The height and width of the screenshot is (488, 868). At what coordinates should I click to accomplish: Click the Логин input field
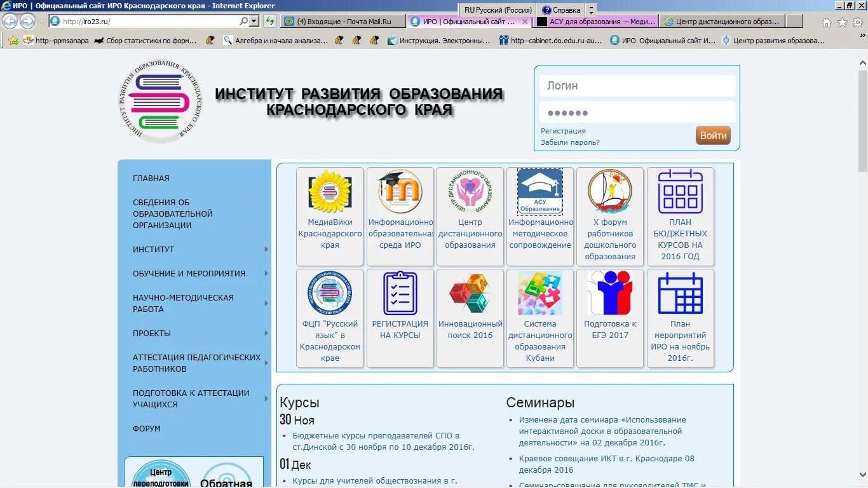tap(637, 86)
